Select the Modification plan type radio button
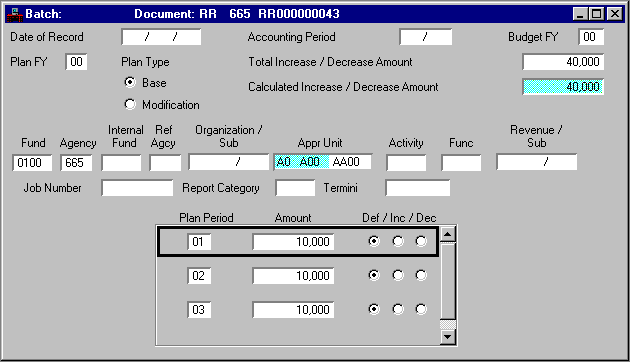 point(130,104)
